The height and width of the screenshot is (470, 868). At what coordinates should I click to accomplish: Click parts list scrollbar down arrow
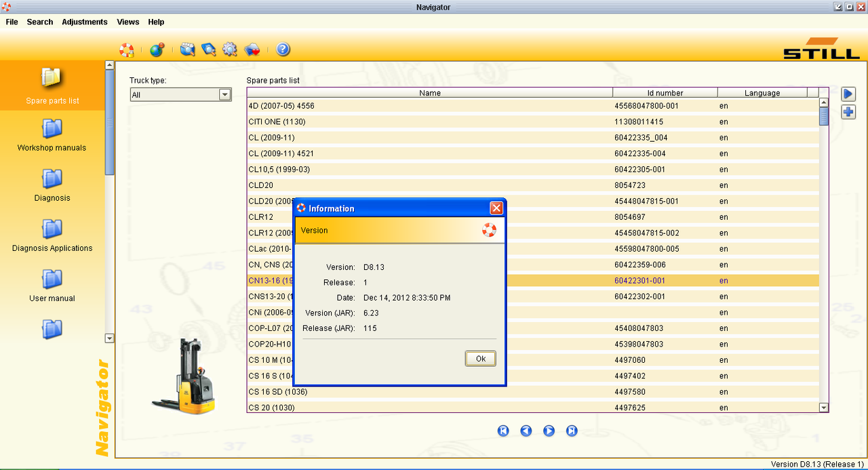(x=824, y=408)
